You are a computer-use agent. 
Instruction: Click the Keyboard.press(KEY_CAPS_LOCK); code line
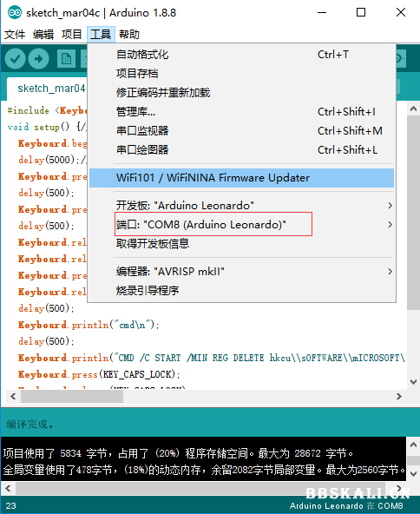[99, 374]
